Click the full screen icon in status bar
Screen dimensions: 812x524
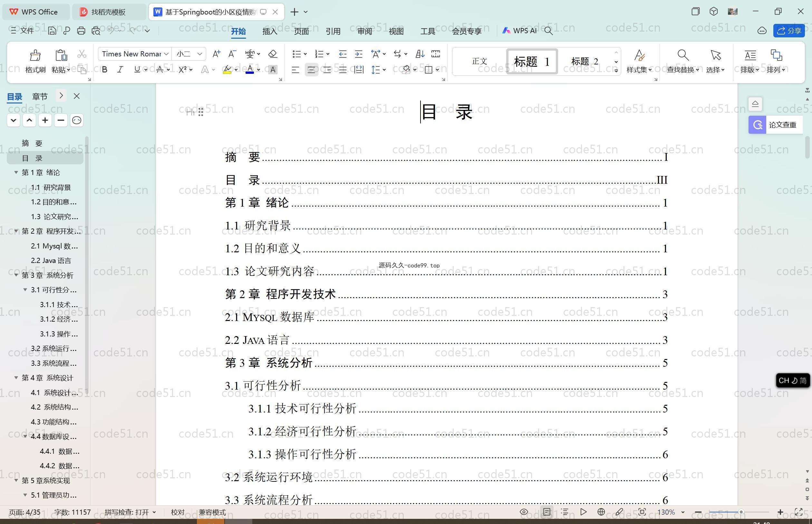point(799,512)
